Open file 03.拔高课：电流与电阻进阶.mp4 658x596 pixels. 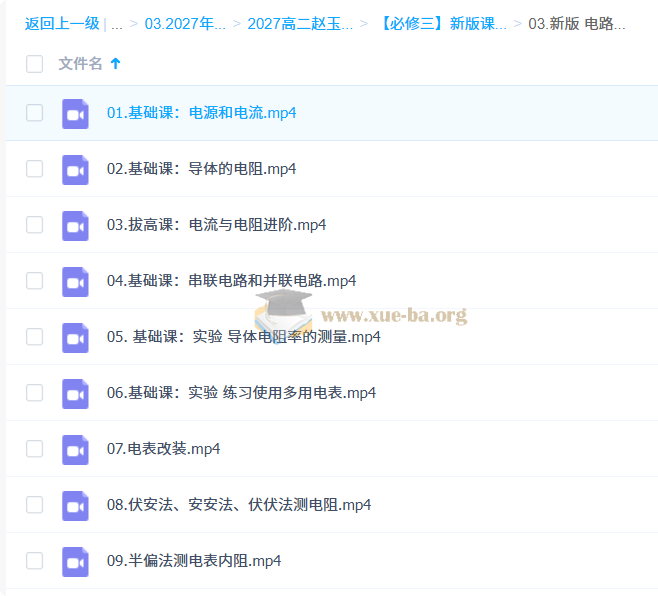tap(217, 225)
